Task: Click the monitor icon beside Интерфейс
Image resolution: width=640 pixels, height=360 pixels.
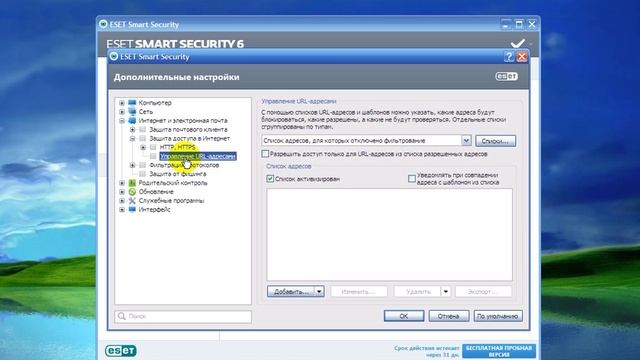Action: [x=132, y=209]
